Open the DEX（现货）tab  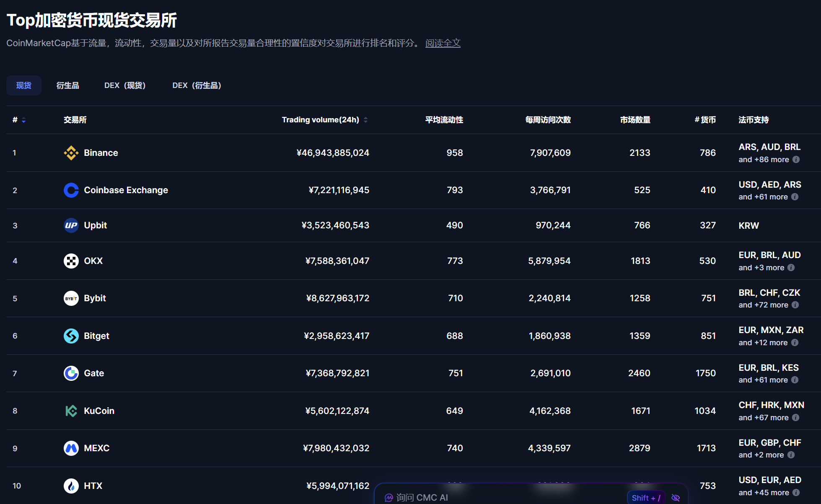[x=125, y=85]
